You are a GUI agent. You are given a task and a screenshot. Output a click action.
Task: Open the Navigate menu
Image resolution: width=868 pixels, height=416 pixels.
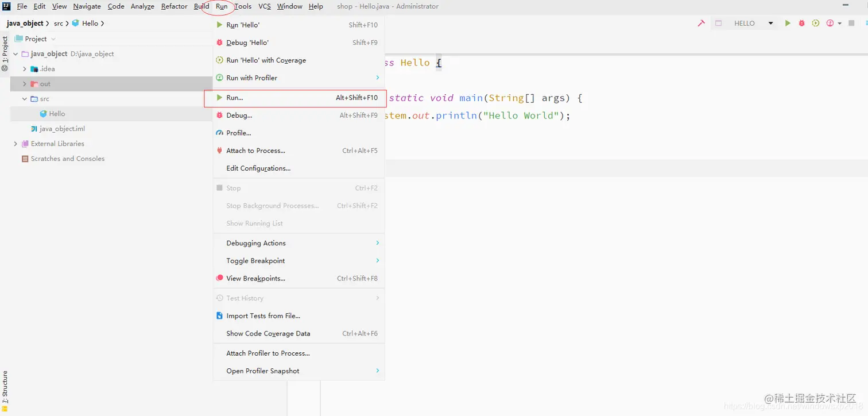coord(87,6)
